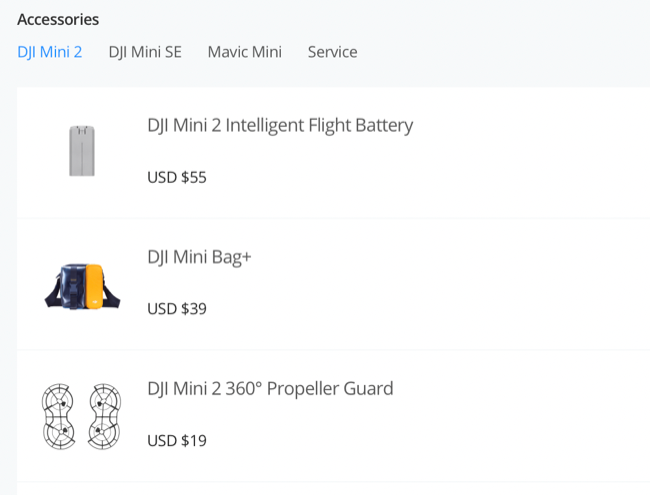Image resolution: width=650 pixels, height=495 pixels.
Task: Click the gray Flight Battery product image
Action: (x=82, y=151)
